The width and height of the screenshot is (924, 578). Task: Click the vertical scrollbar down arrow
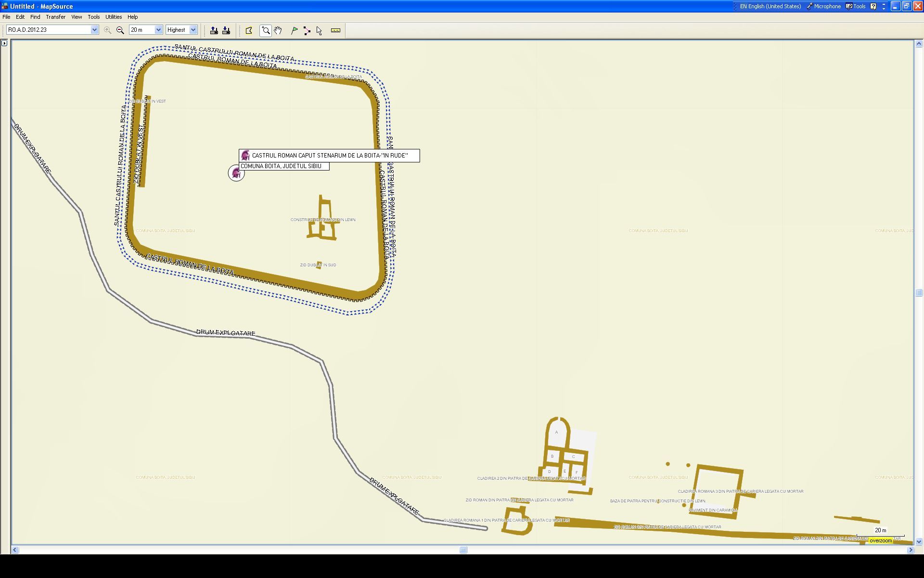(919, 541)
